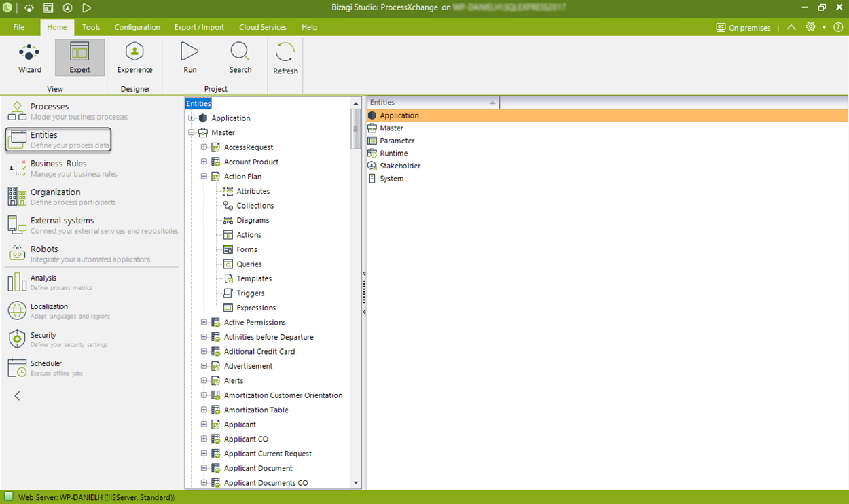Open the Help tab
The image size is (849, 504).
point(309,27)
